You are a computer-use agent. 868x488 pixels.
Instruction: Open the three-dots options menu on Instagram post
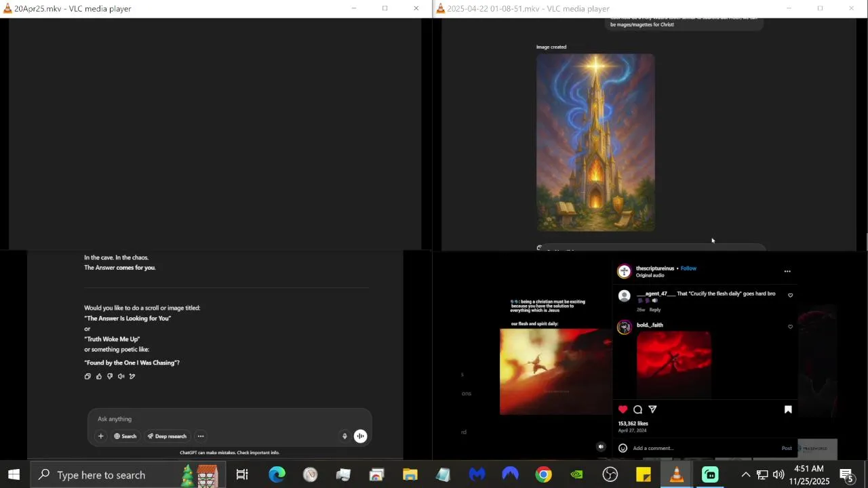pyautogui.click(x=787, y=271)
